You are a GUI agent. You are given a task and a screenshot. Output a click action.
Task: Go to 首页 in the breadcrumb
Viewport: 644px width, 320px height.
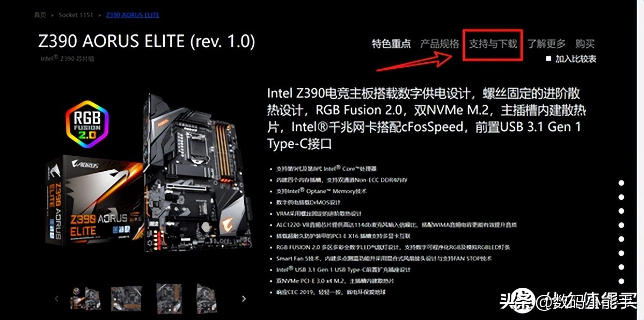coord(40,15)
